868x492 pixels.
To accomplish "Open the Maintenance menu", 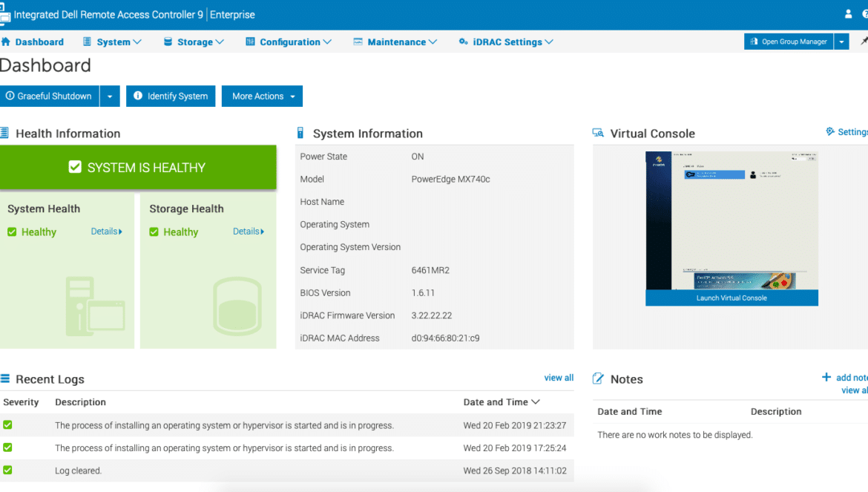I will click(x=395, y=42).
